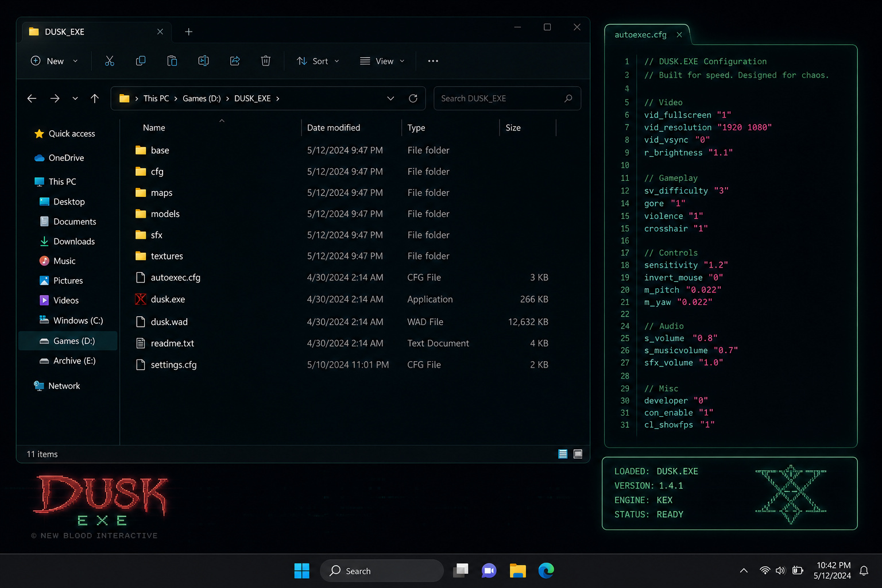The width and height of the screenshot is (882, 588).
Task: Add a new Explorer tab
Action: 189,32
